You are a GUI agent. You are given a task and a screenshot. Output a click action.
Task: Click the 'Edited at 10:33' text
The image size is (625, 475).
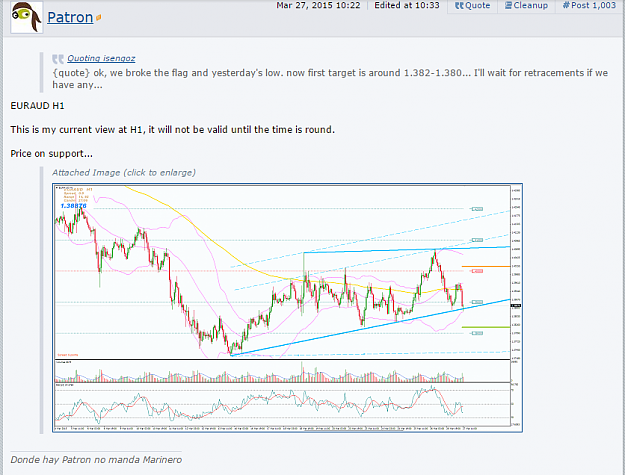click(407, 6)
